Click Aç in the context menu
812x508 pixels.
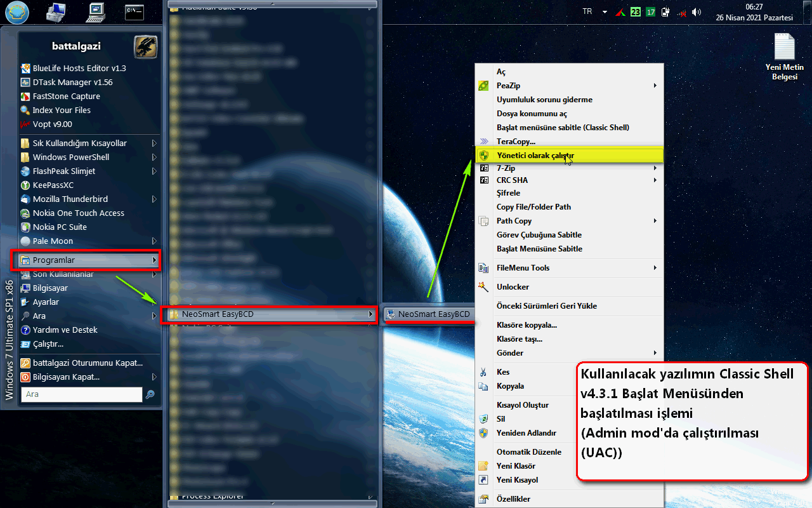(x=501, y=71)
